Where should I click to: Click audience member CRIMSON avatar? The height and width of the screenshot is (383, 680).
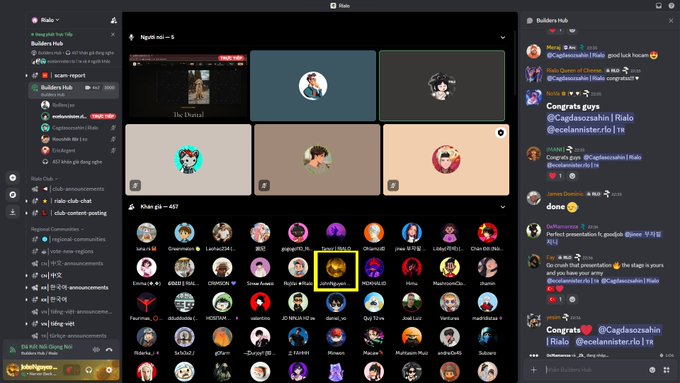222,268
